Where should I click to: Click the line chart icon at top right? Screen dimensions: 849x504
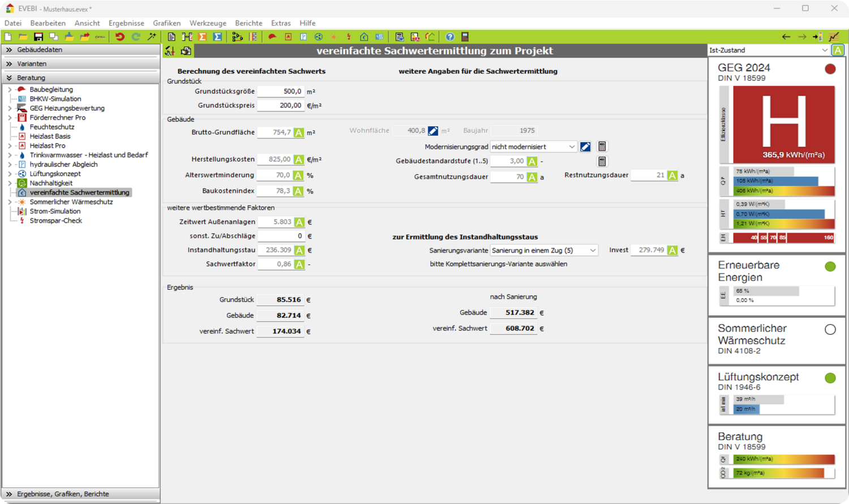(x=834, y=37)
